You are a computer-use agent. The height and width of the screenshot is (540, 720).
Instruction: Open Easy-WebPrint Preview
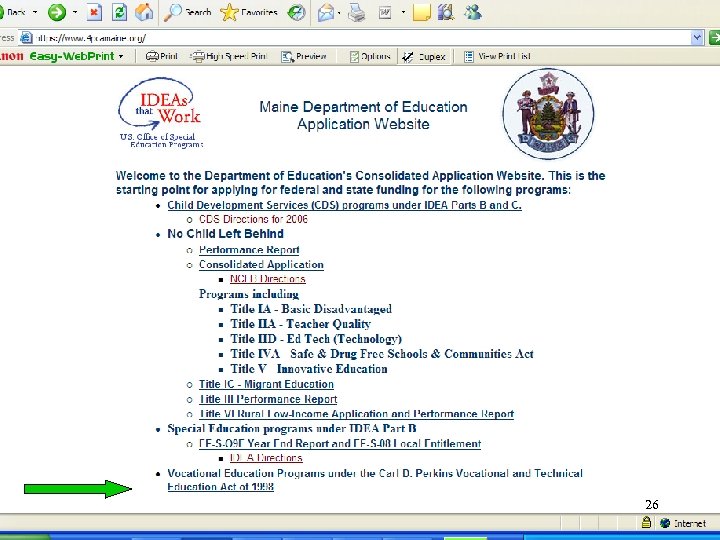tap(304, 56)
